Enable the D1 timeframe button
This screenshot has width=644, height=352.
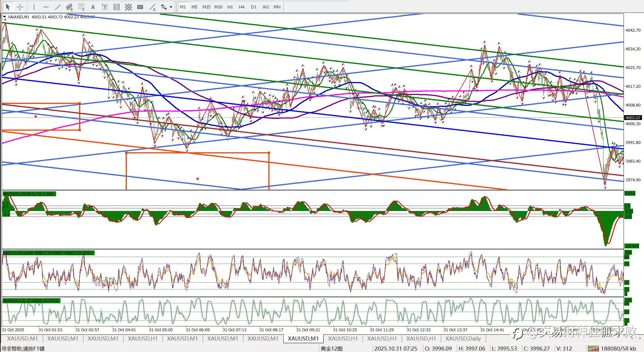[253, 7]
